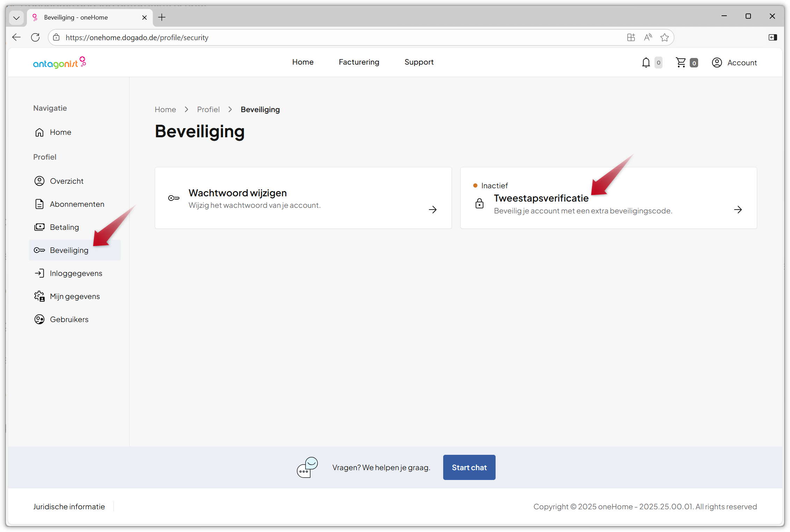Click the Abonnementen document icon
Image resolution: width=790 pixels, height=532 pixels.
click(x=39, y=204)
